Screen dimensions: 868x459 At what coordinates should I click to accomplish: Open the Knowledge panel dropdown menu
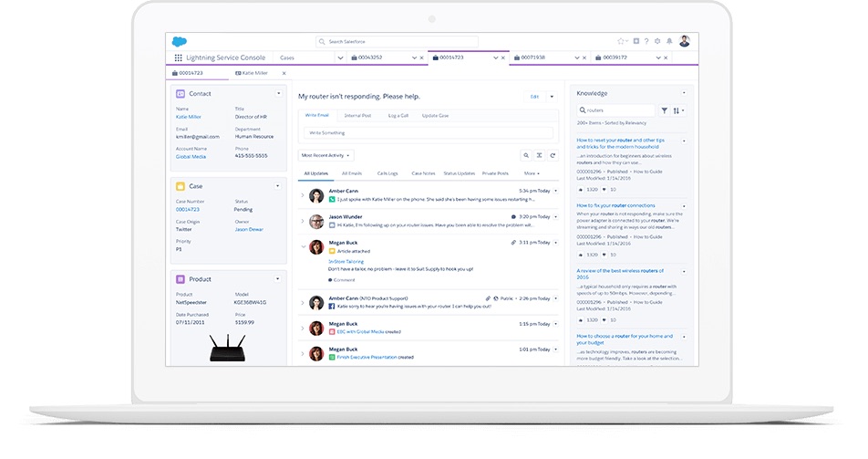[684, 92]
